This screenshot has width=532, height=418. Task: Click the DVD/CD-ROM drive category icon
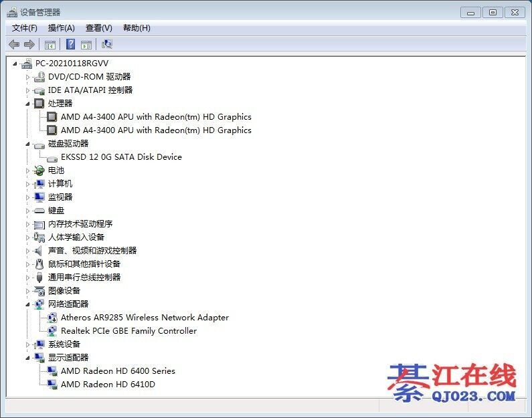[39, 77]
